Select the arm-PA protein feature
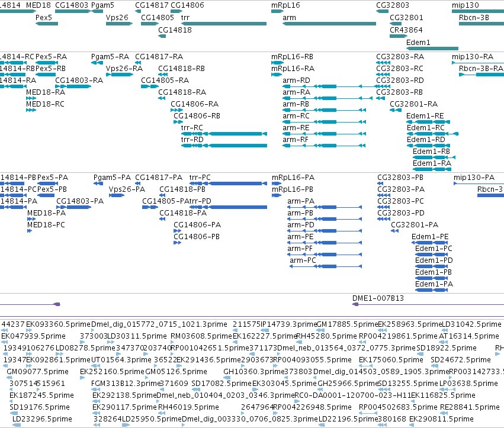This screenshot has width=504, height=428. [x=325, y=207]
